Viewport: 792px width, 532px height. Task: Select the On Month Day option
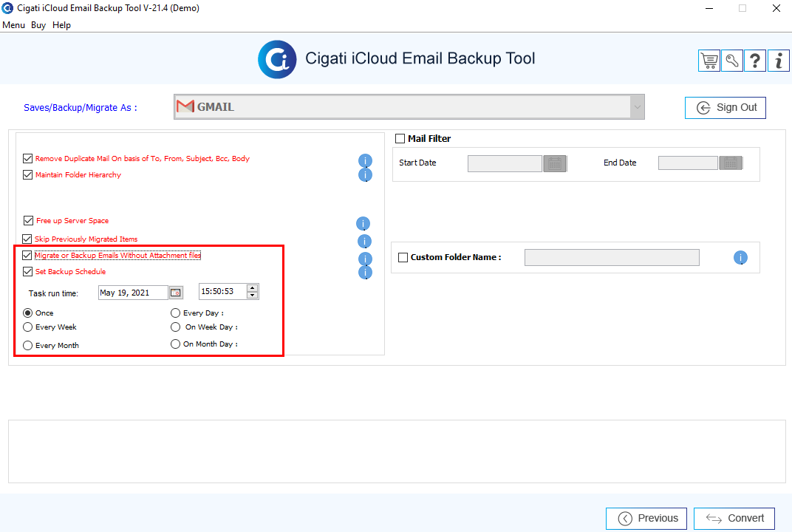pos(175,344)
